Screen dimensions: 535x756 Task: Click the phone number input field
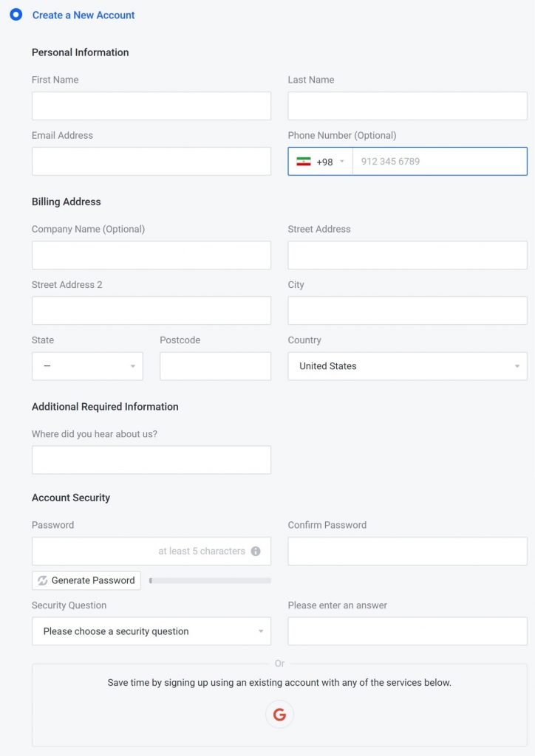pyautogui.click(x=440, y=162)
